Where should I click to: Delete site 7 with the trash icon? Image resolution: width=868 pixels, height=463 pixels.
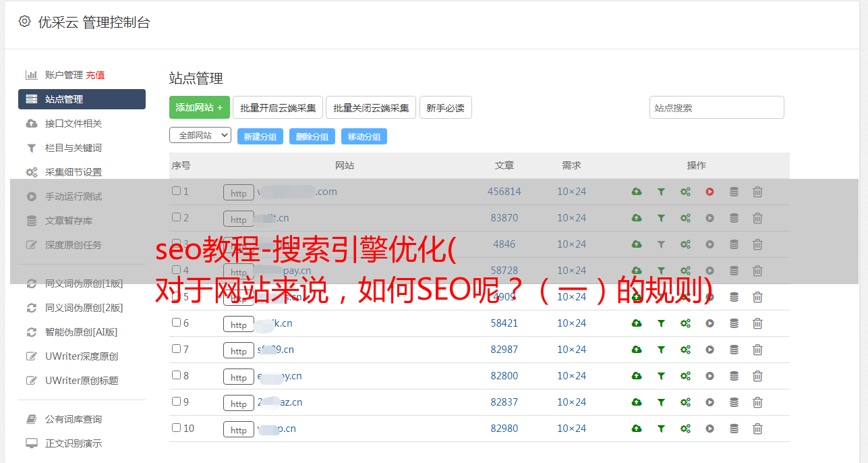[757, 350]
